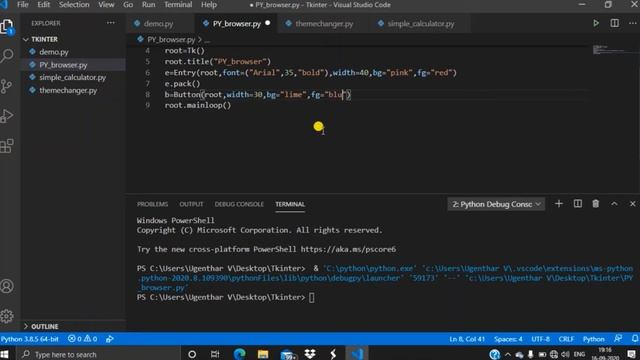Viewport: 640px width, 360px height.
Task: Open the Go menu
Action: tap(128, 5)
